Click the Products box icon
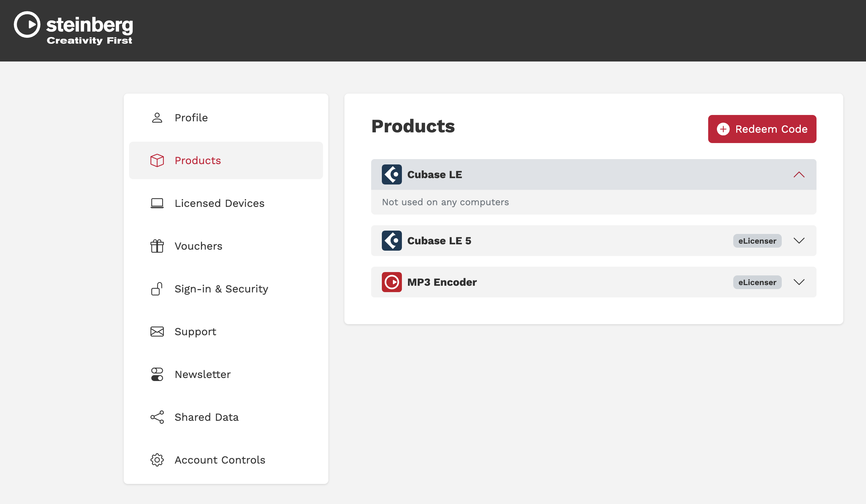 157,160
